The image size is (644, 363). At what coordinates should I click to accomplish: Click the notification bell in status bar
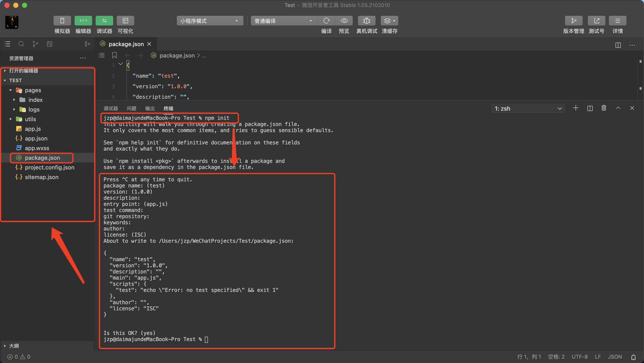(633, 357)
